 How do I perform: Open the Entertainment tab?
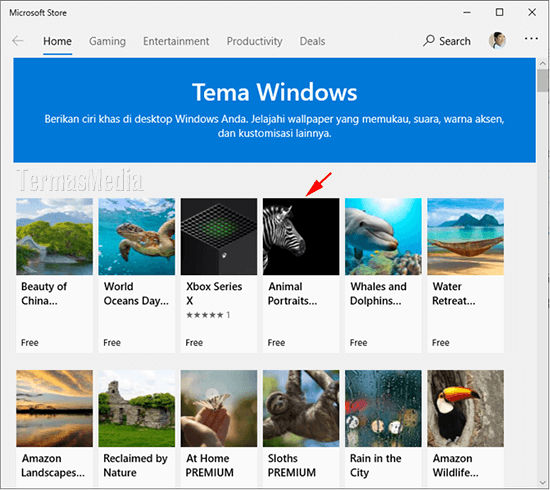pos(176,41)
